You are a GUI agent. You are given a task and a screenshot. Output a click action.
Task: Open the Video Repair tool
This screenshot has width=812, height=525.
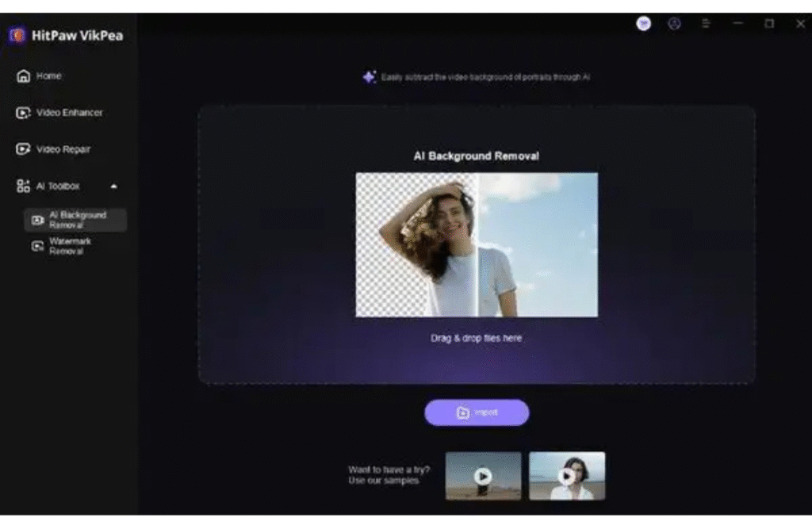click(62, 149)
